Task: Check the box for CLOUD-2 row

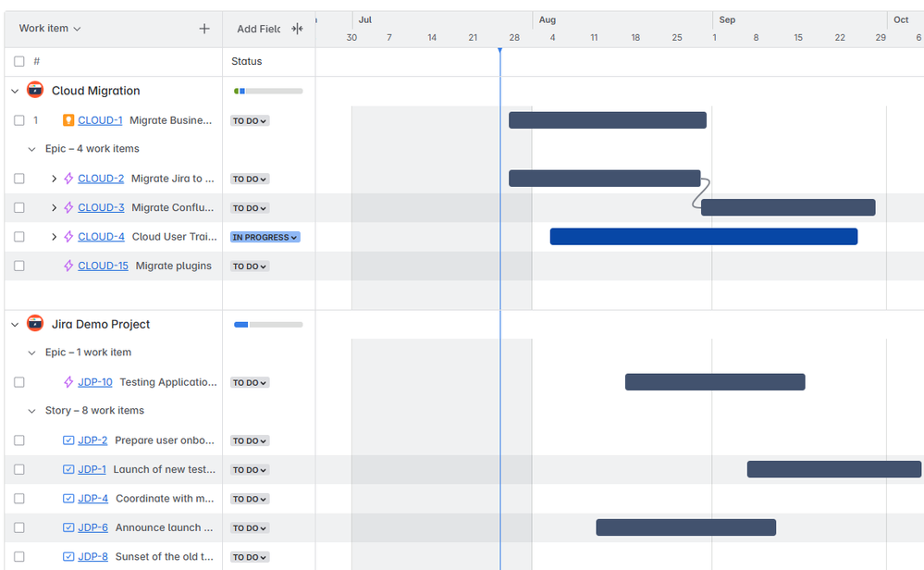Action: pos(19,179)
